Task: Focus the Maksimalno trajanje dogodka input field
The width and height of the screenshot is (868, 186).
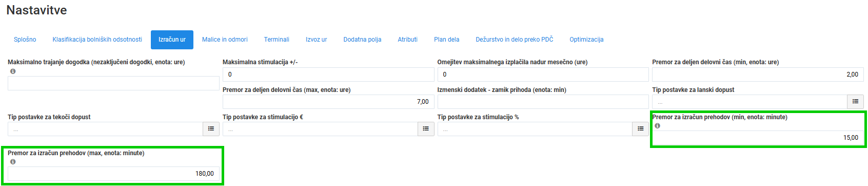Action: coord(113,83)
